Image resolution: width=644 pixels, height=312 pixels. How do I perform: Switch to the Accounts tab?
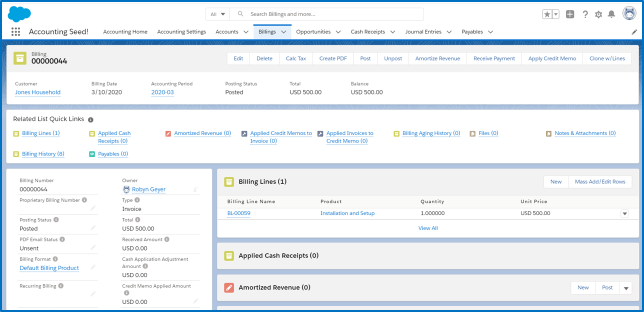coord(227,31)
